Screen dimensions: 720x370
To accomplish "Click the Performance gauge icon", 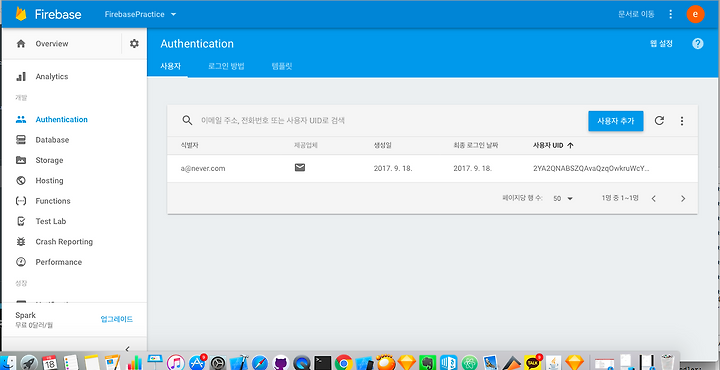I will click(x=21, y=262).
